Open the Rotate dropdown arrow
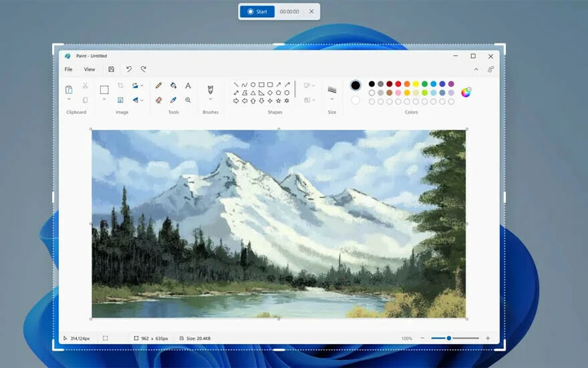 [142, 85]
